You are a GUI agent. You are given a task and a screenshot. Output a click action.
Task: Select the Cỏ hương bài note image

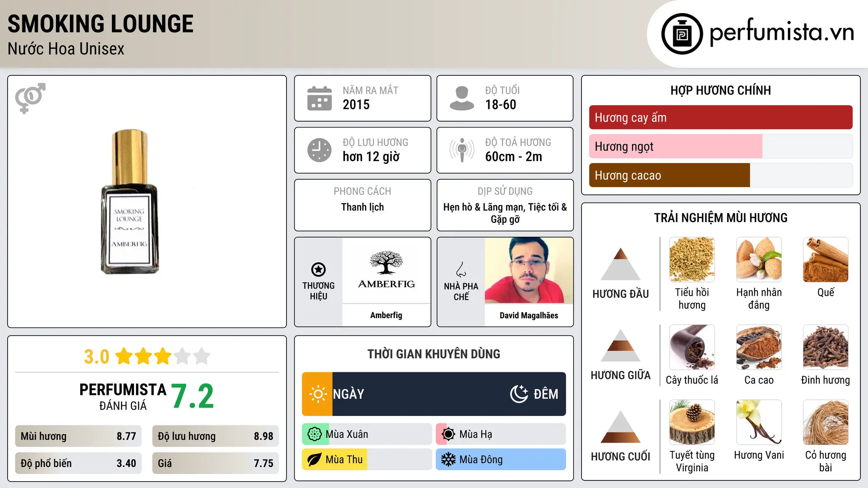(826, 422)
